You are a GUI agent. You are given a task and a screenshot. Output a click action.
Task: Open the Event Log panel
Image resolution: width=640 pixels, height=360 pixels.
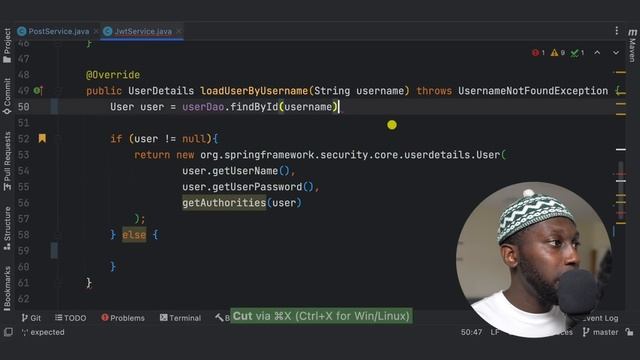[599, 318]
